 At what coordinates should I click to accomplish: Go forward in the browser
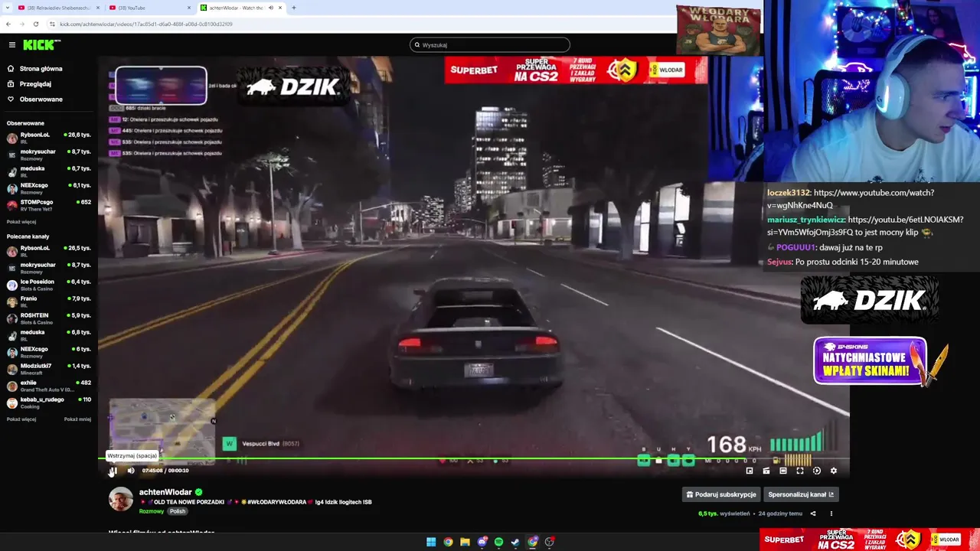(23, 24)
